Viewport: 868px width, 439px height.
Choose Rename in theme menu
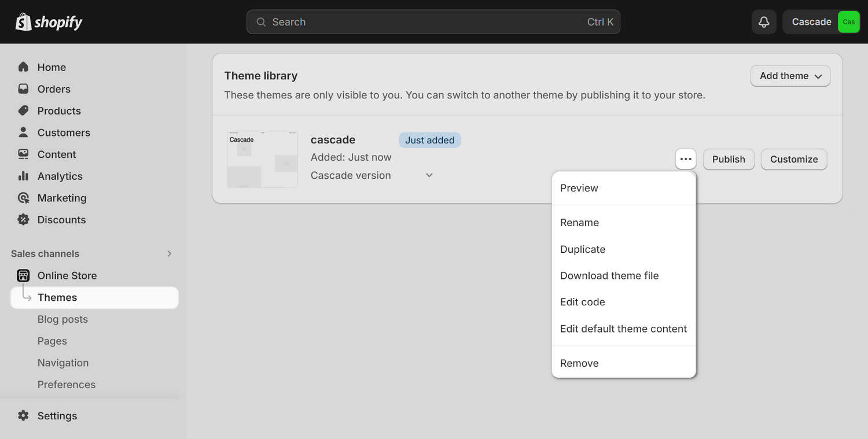[624, 223]
